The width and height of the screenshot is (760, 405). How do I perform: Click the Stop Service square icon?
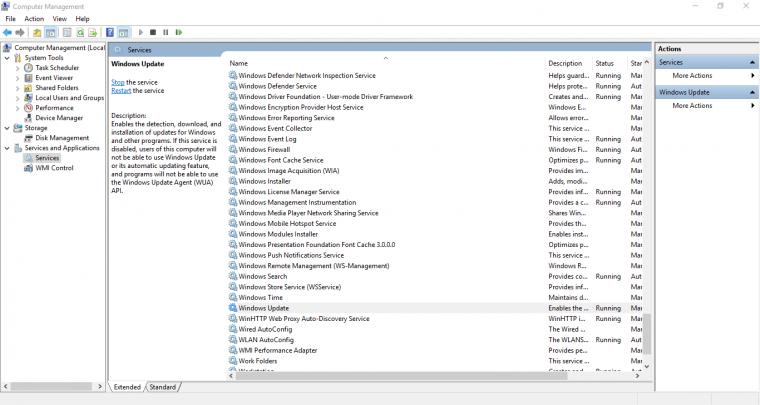153,32
